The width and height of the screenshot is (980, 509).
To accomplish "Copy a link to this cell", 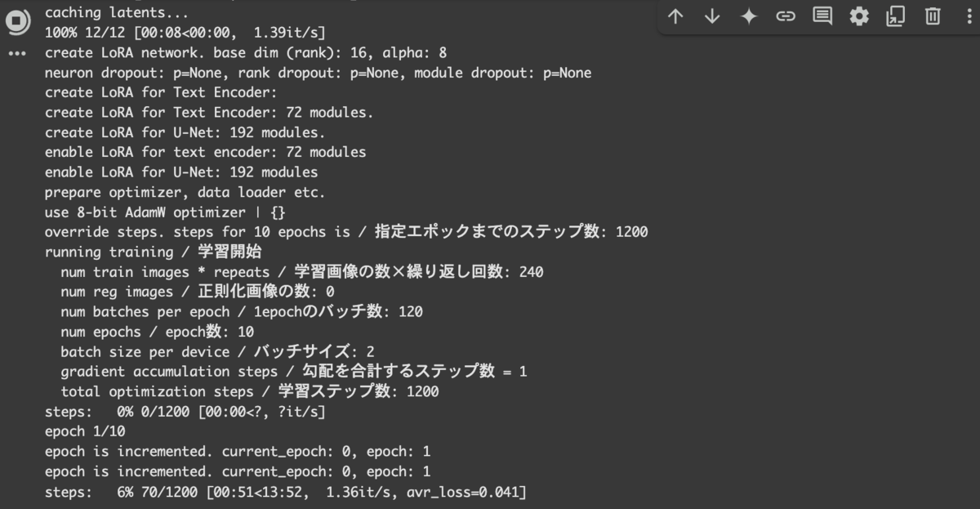I will [x=786, y=16].
